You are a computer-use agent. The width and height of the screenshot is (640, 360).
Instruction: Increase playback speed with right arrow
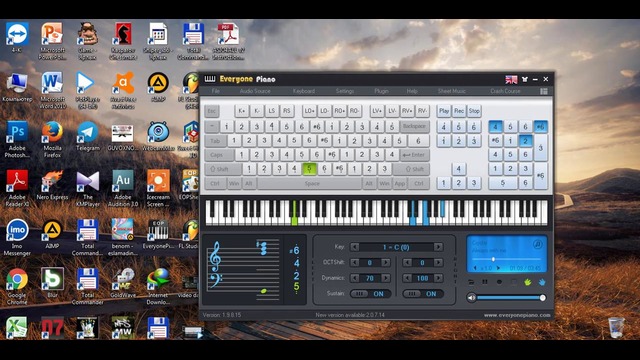(x=498, y=268)
